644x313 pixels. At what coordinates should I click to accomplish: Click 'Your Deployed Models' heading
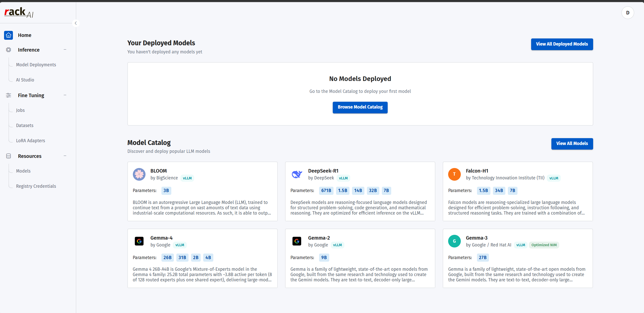tap(161, 43)
